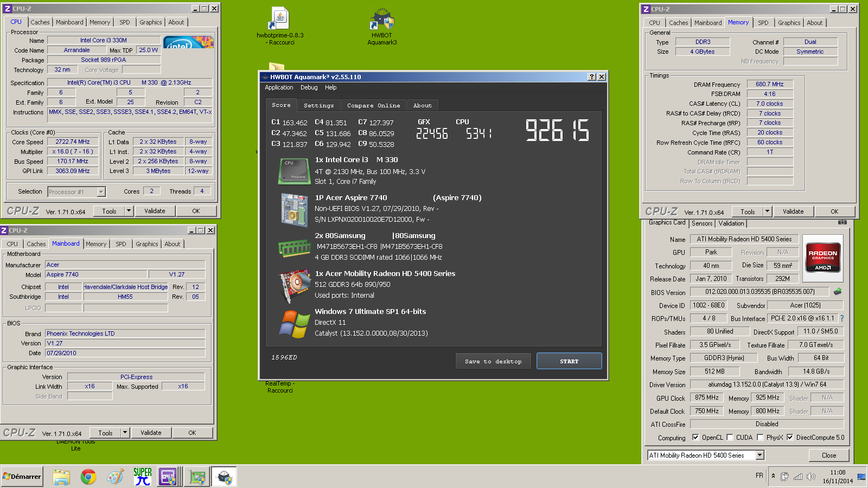Switch to the Settings tab in Aquamark
This screenshot has height=488, width=868.
318,105
